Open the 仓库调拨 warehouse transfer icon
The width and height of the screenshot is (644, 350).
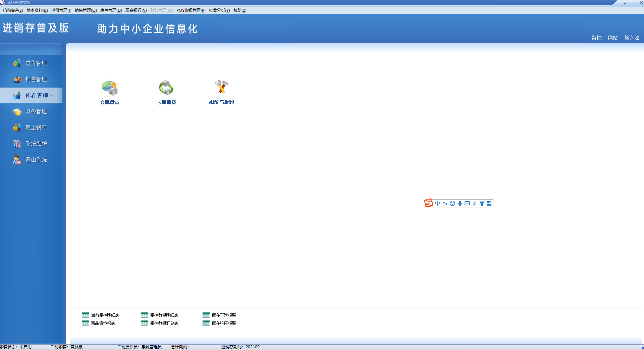pyautogui.click(x=166, y=88)
